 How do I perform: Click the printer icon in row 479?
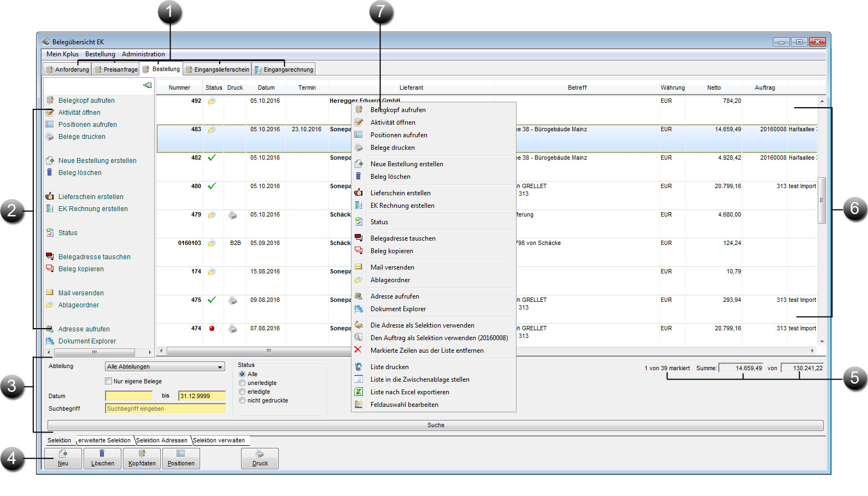pos(233,215)
